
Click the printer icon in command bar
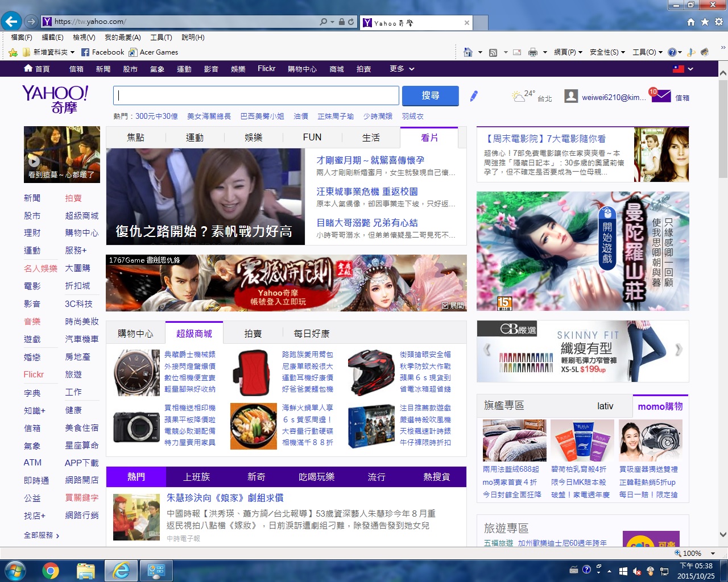coord(533,52)
